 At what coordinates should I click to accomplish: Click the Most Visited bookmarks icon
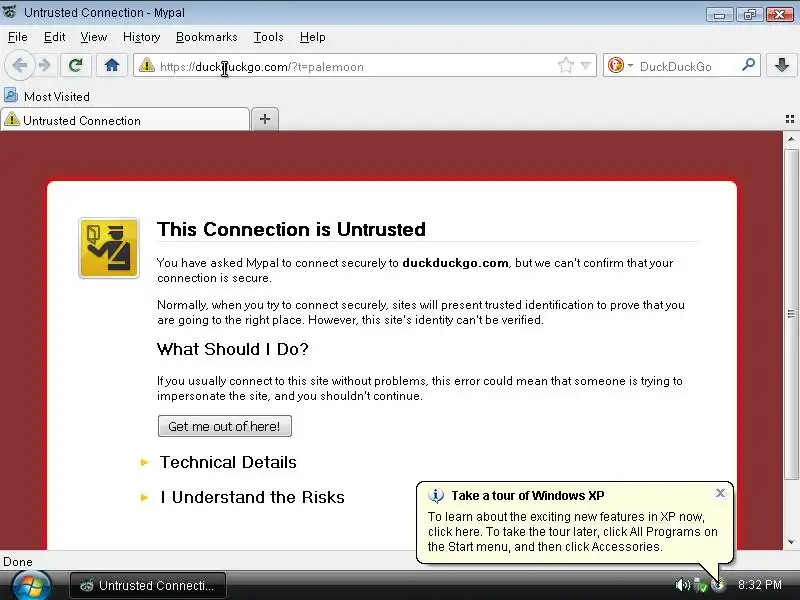click(11, 95)
